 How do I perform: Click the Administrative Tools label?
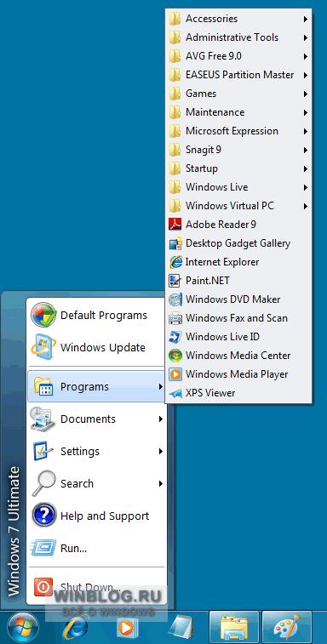[x=232, y=37]
